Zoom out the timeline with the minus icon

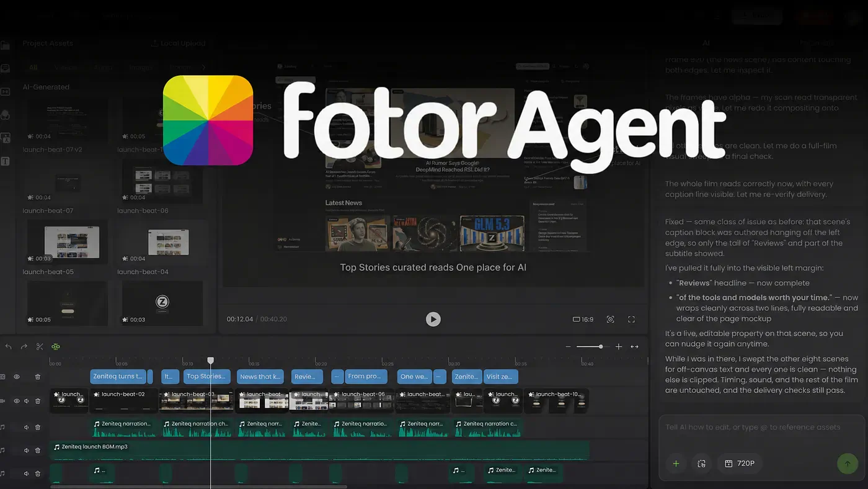pos(568,347)
